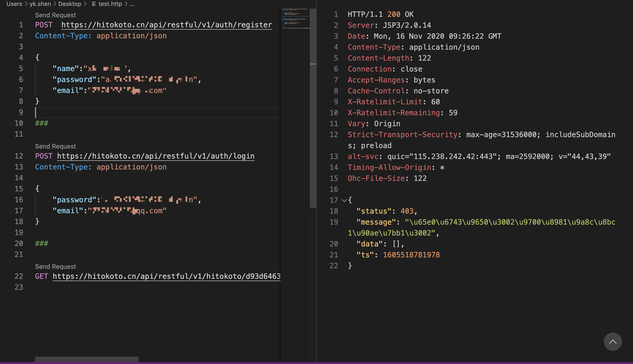
Task: Place cursor on the ### separator at line 10
Action: pos(41,123)
